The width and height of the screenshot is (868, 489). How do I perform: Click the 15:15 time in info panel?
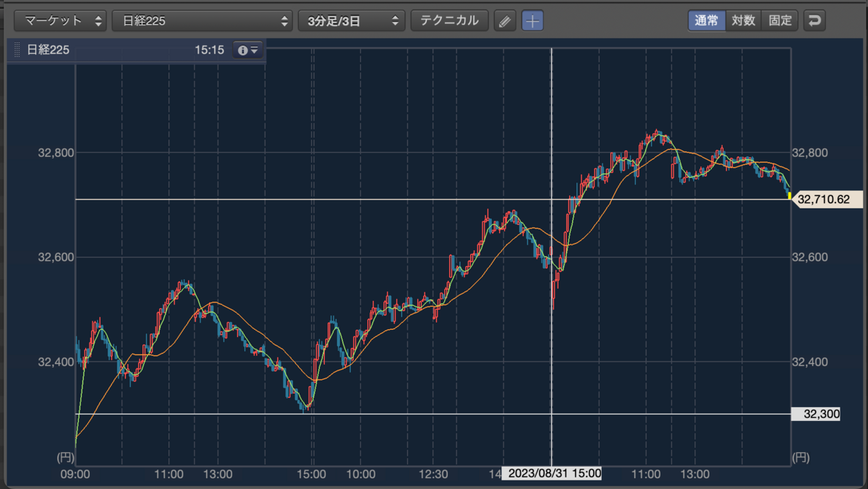pyautogui.click(x=209, y=50)
